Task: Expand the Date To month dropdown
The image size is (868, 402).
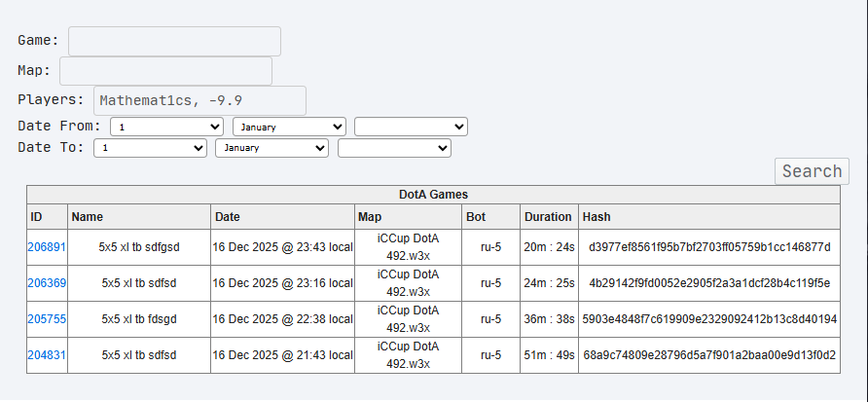Action: (271, 148)
